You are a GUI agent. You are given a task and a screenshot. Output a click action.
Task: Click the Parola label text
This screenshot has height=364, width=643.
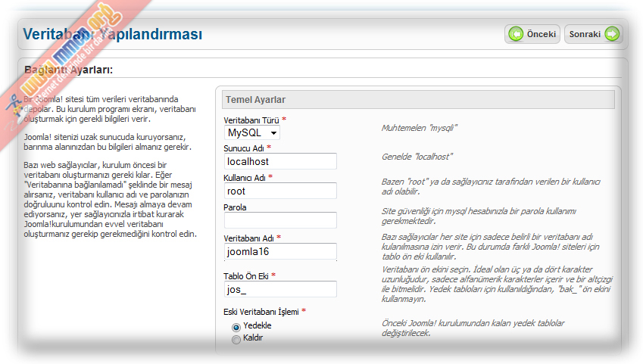[x=235, y=207]
